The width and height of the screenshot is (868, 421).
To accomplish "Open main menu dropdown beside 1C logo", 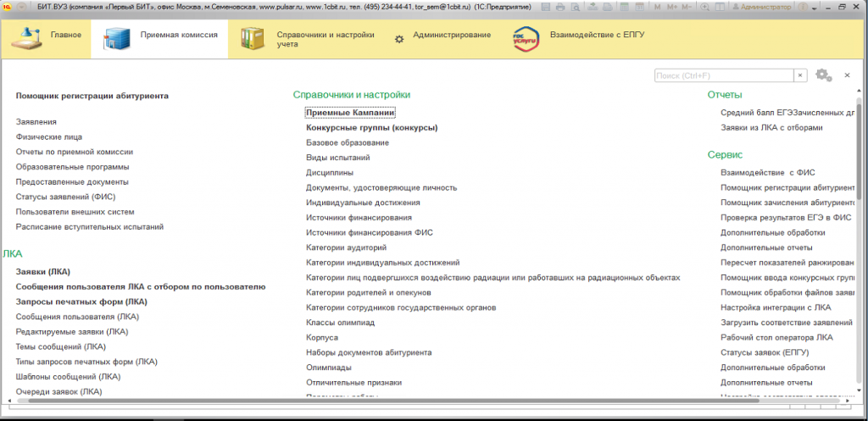I will 21,7.
